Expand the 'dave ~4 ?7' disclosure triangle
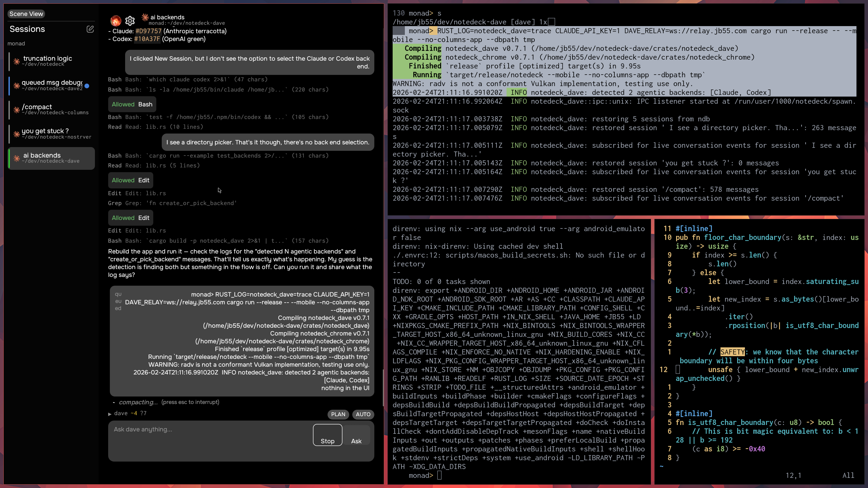The height and width of the screenshot is (488, 868). pos(110,414)
